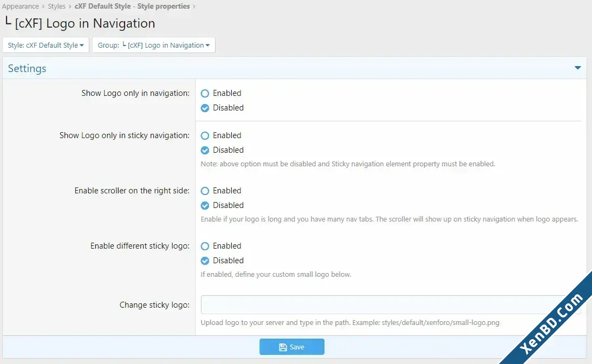The height and width of the screenshot is (364, 592).
Task: Click the Save button
Action: point(292,347)
